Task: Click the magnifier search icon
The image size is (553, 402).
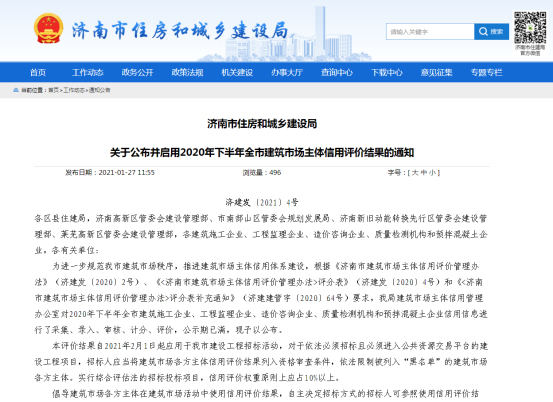Action: tap(483, 32)
